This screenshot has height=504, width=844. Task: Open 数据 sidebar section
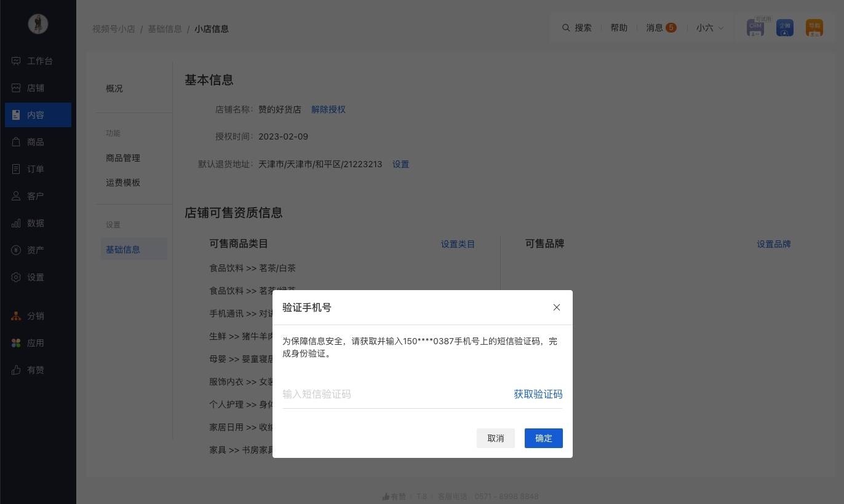pos(38,223)
